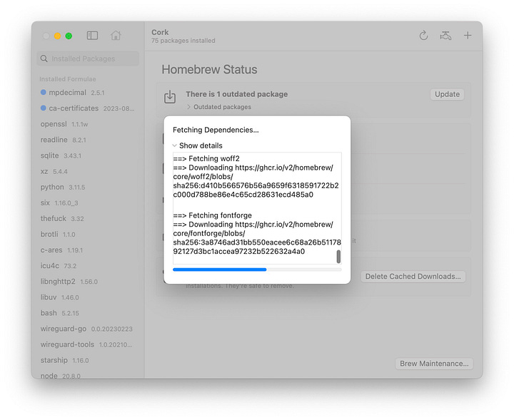Click the green zoom window button
The width and height of the screenshot is (514, 420).
[x=69, y=36]
